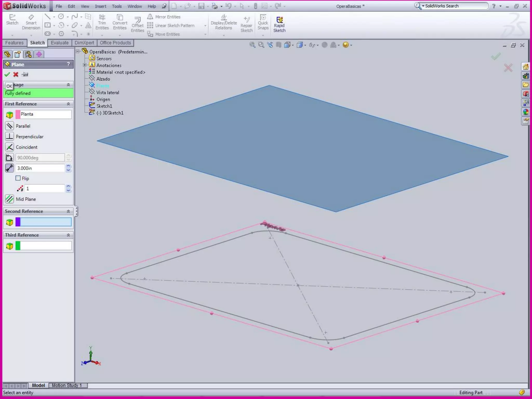
Task: Open the Insert menu
Action: pos(100,6)
